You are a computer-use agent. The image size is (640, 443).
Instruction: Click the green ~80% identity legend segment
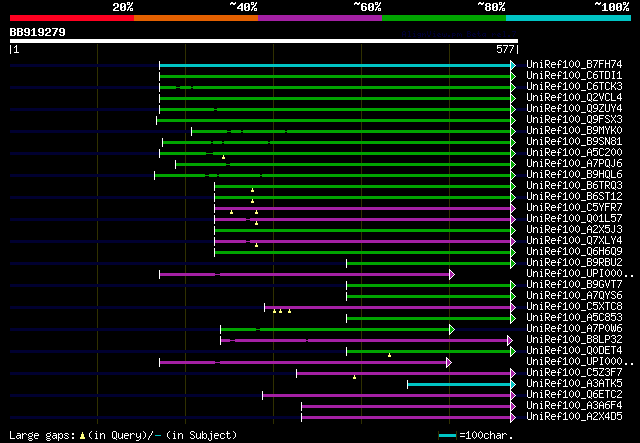(x=444, y=18)
